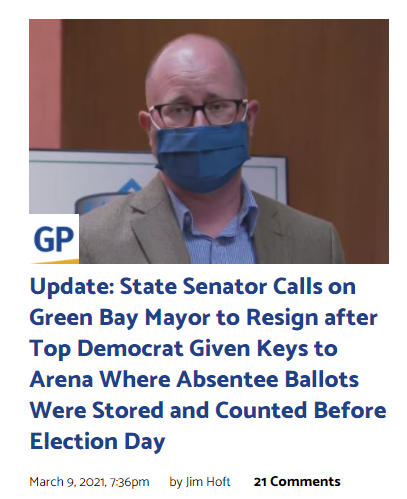Click the headline line 'Arena Where Absentee Ballots'
Viewport: 407px width, 499px height.
[x=194, y=379]
